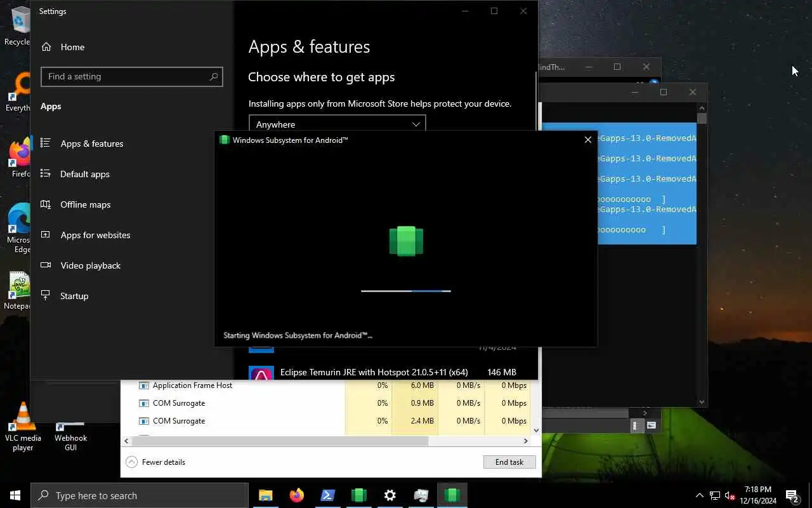The image size is (812, 508).
Task: Click Task Manager horizontal scrollbar left arrow
Action: (x=126, y=441)
